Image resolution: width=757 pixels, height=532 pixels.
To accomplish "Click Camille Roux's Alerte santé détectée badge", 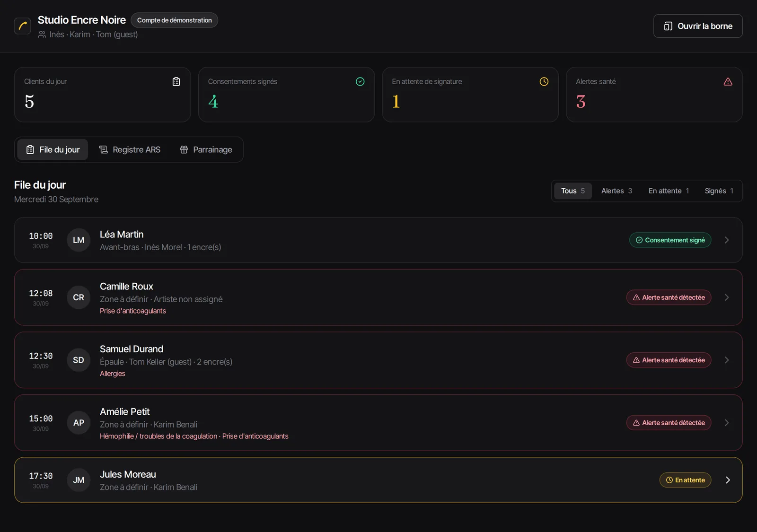I will click(669, 297).
